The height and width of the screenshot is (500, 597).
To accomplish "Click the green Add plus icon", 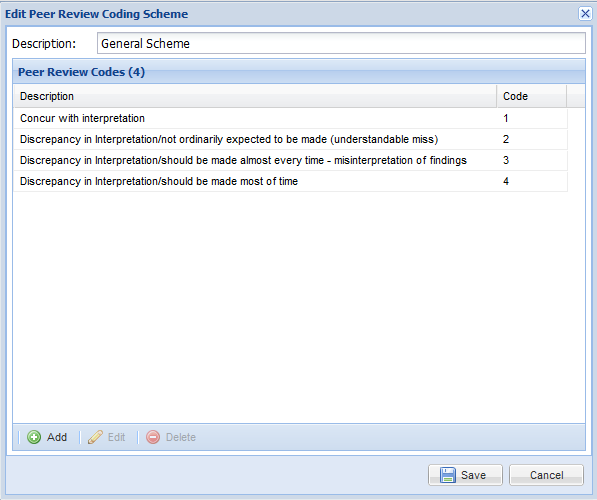I will click(34, 437).
